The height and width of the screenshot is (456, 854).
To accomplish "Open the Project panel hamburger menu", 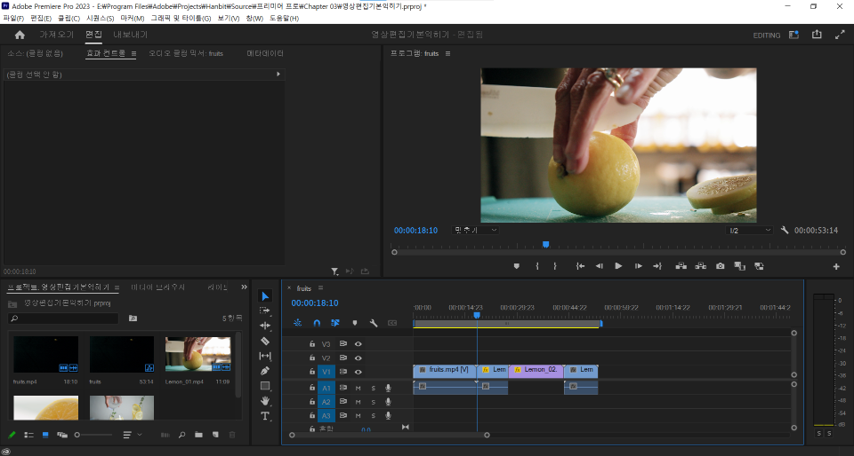I will coord(117,288).
